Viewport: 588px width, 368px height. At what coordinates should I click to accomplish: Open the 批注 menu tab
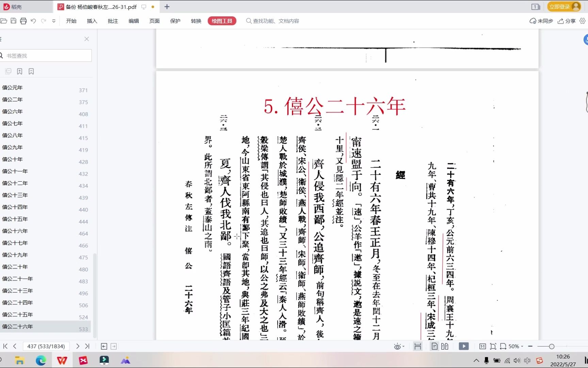(x=113, y=21)
